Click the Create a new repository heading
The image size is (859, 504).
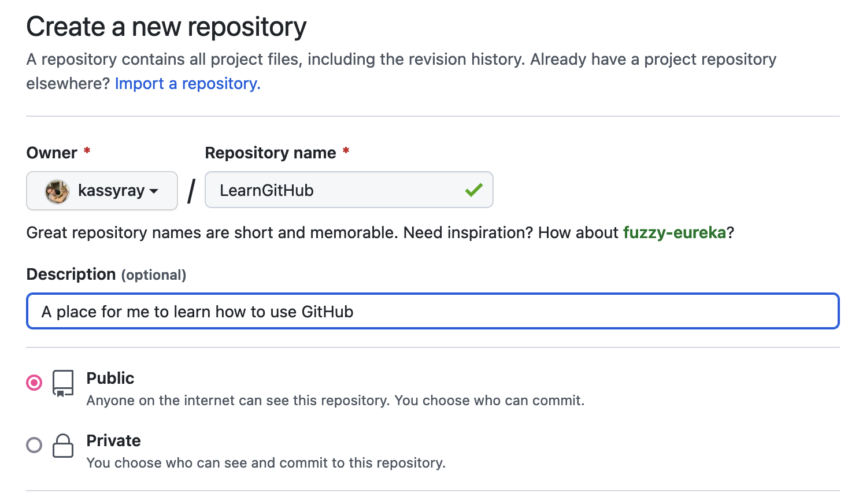166,26
